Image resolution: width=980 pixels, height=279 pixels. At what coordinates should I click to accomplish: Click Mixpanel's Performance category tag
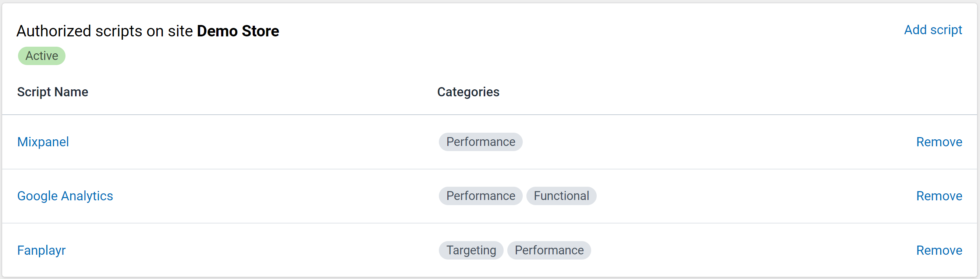pyautogui.click(x=480, y=142)
